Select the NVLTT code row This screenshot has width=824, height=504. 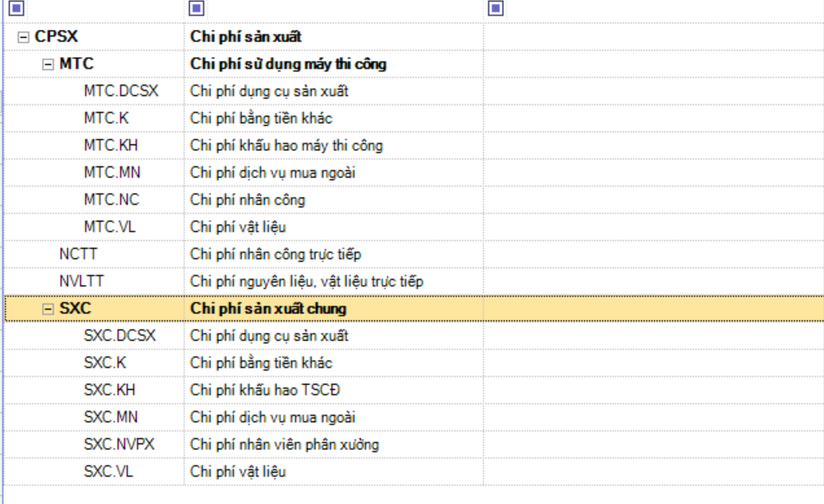coord(81,281)
